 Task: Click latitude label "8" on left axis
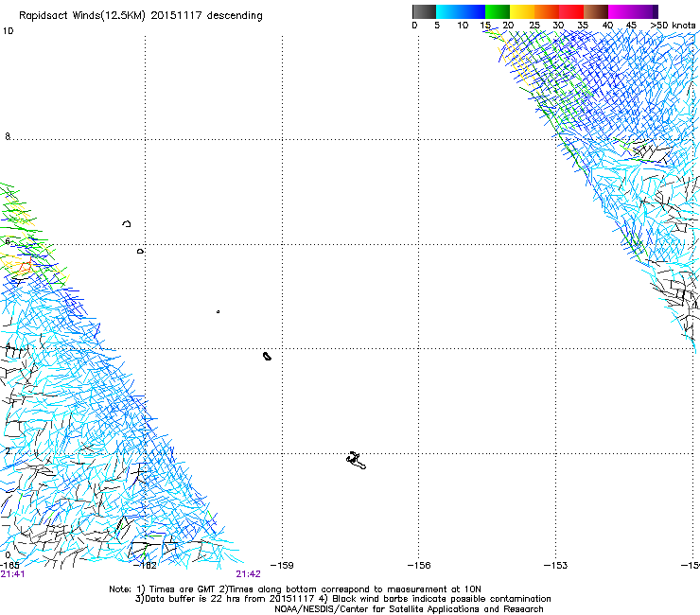click(x=8, y=136)
